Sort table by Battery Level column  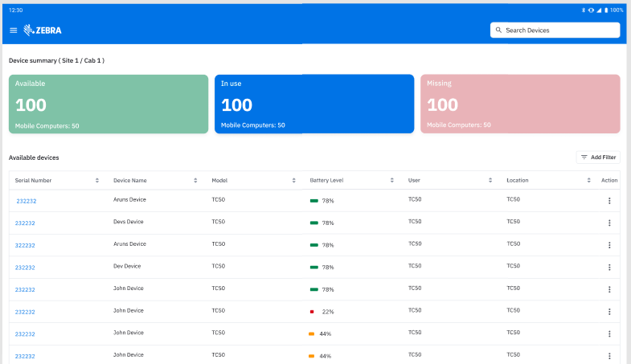[392, 181]
